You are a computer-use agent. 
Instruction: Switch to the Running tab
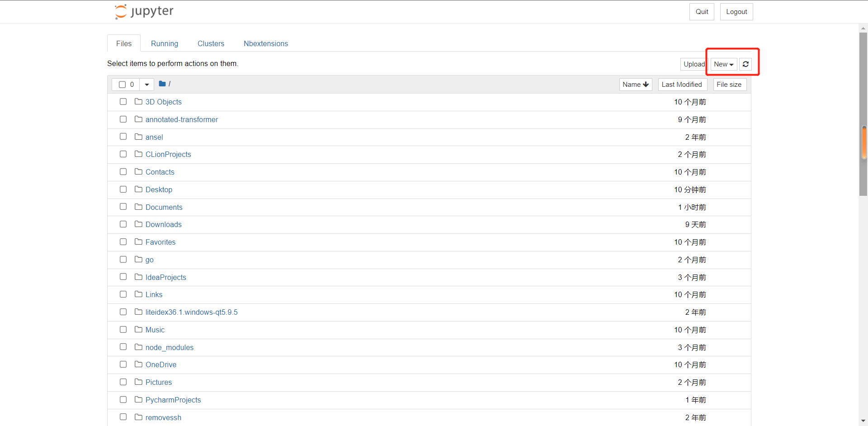click(x=165, y=43)
